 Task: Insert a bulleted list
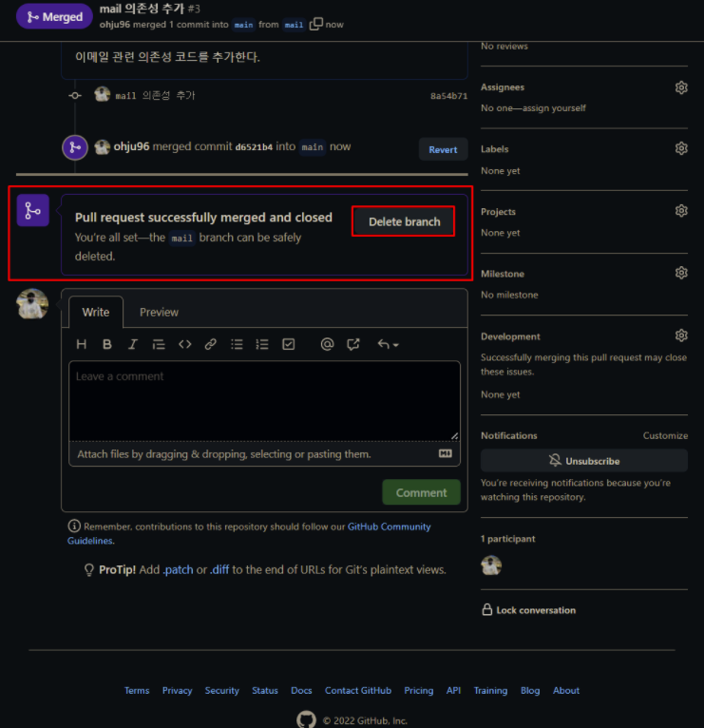(237, 344)
